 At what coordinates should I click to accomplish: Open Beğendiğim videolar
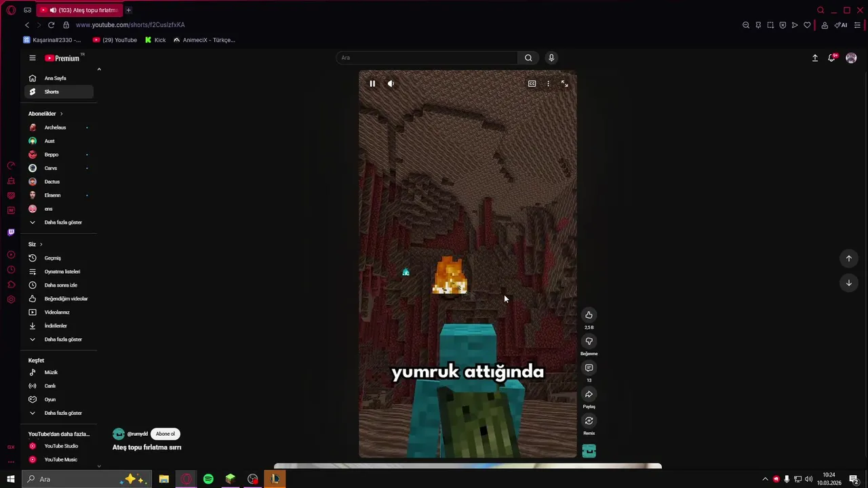click(x=59, y=299)
